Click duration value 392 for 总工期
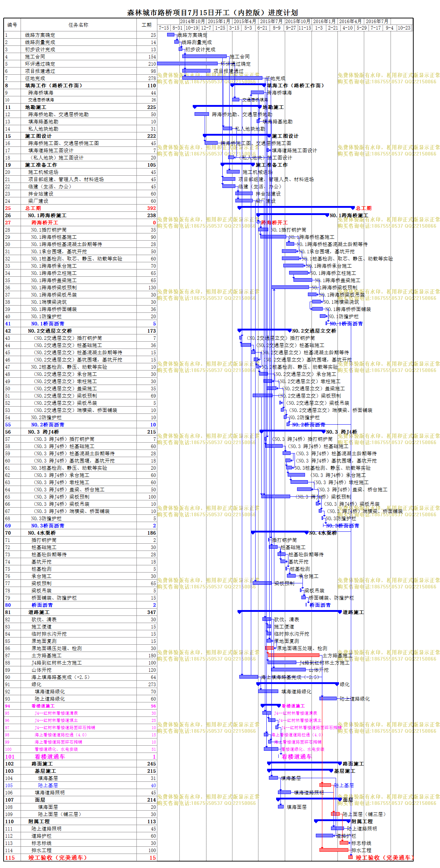This screenshot has width=440, height=868. tap(152, 208)
